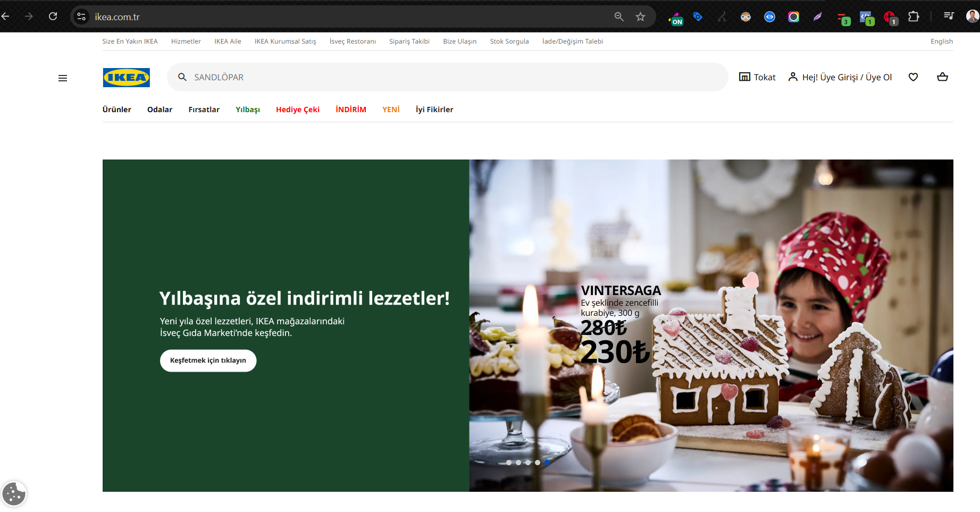Screen dimensions: 980x512
Task: Open the Hediye Çeki page
Action: pyautogui.click(x=298, y=110)
